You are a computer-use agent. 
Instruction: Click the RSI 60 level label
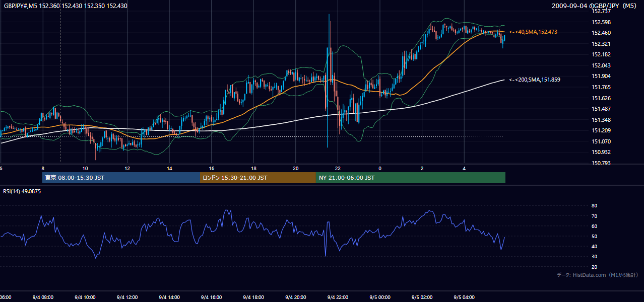(594, 226)
